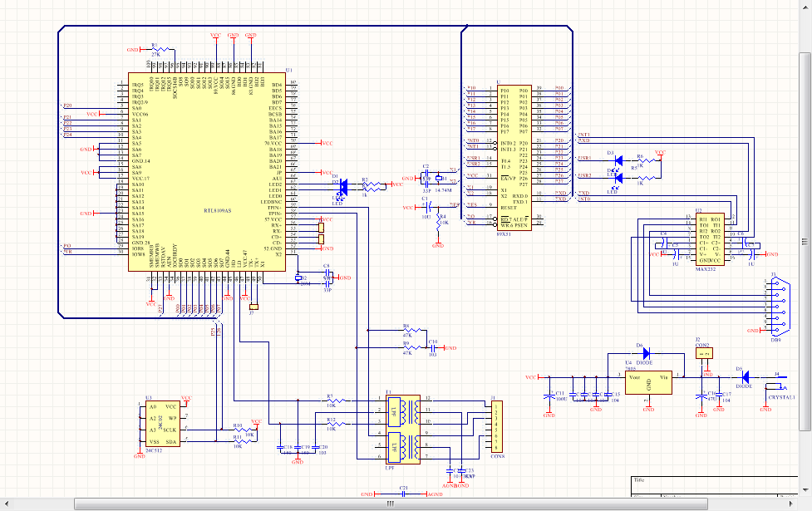812x511 pixels.
Task: Select the CON8 connector J1
Action: 497,426
